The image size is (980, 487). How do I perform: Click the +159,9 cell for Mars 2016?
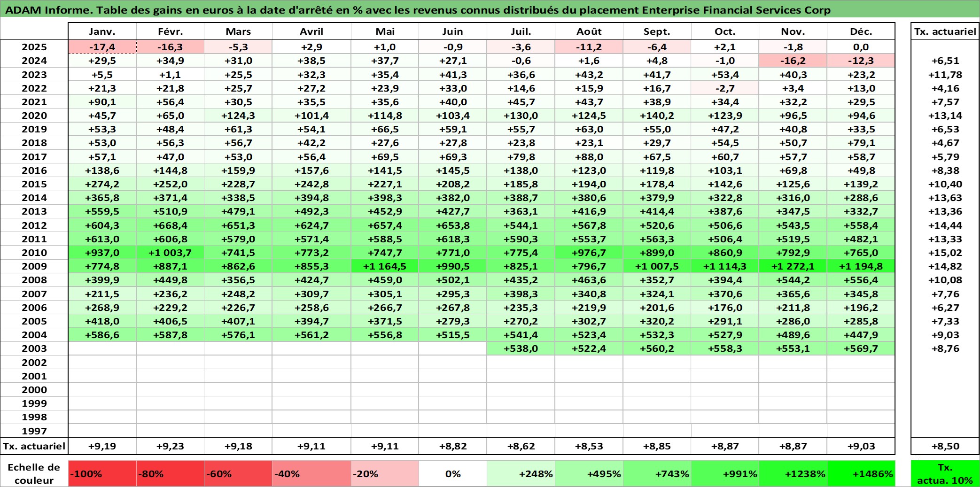[x=238, y=170]
